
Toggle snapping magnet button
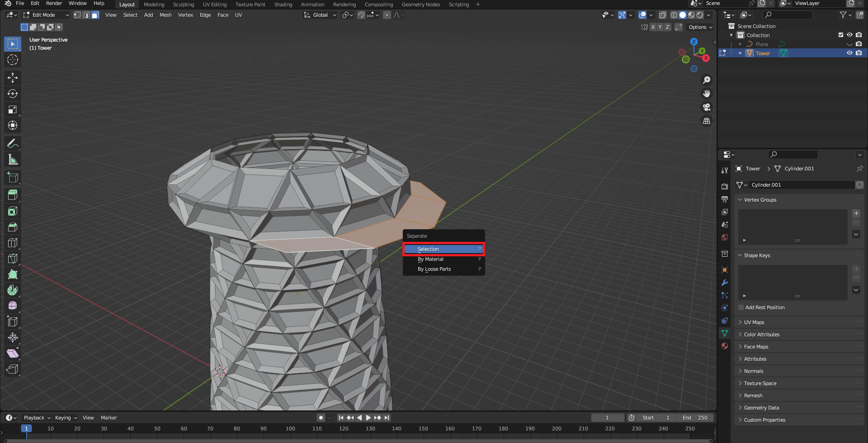point(361,15)
